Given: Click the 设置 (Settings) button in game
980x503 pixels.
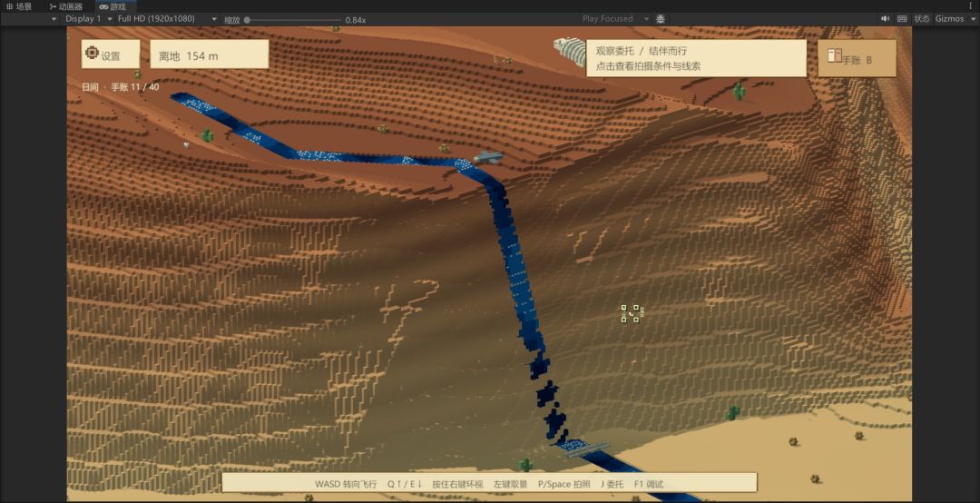Looking at the screenshot, I should pyautogui.click(x=111, y=54).
